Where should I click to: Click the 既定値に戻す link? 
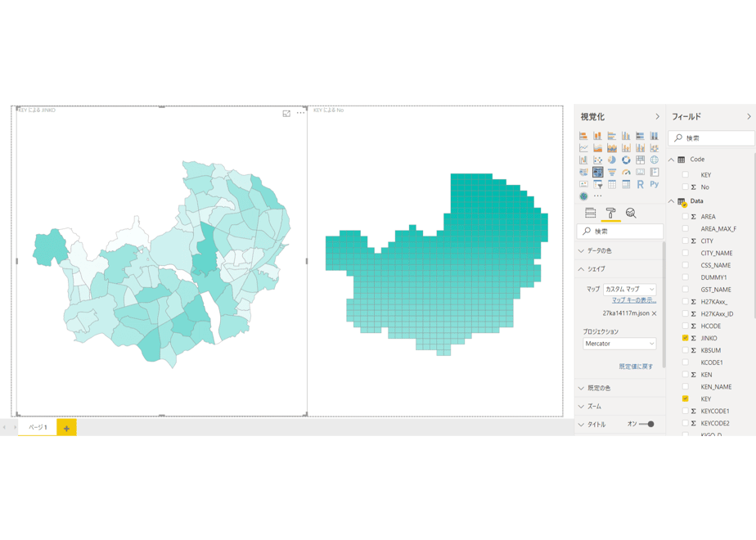click(636, 367)
